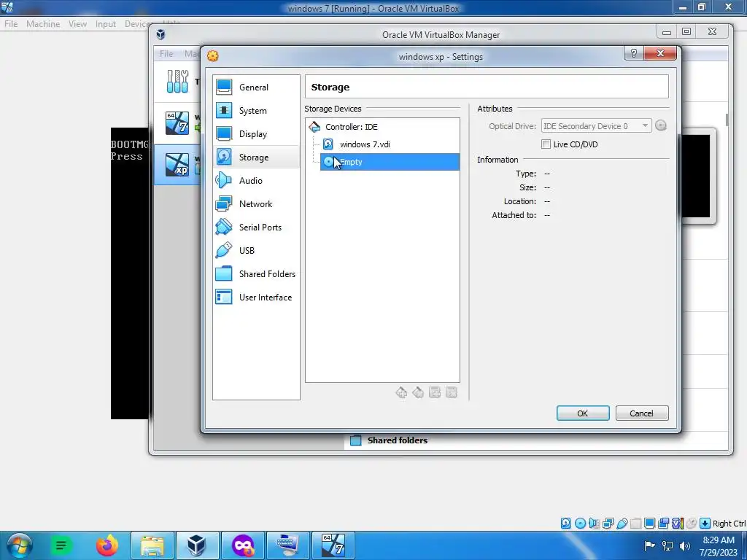Click green notes taskbar icon
The height and width of the screenshot is (560, 747).
pyautogui.click(x=61, y=545)
